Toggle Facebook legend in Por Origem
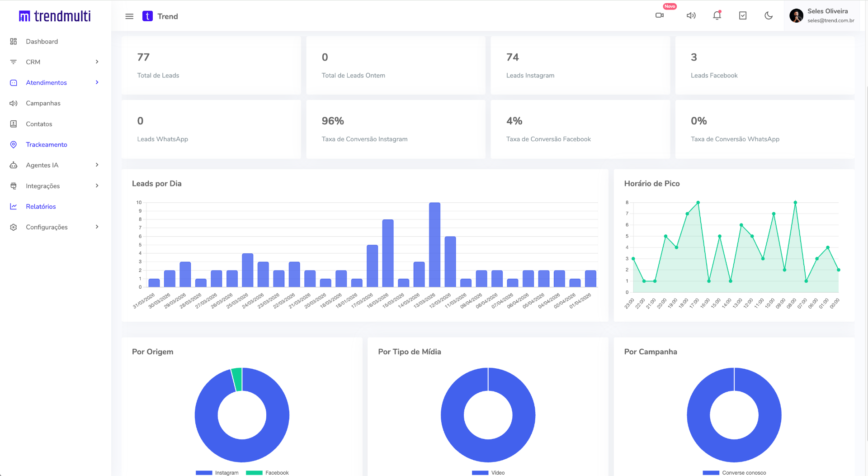This screenshot has height=476, width=868. [267, 472]
